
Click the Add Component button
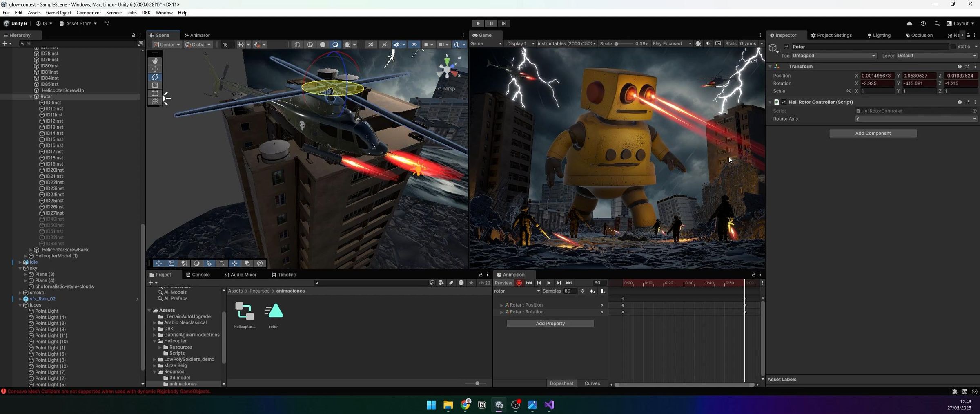873,133
